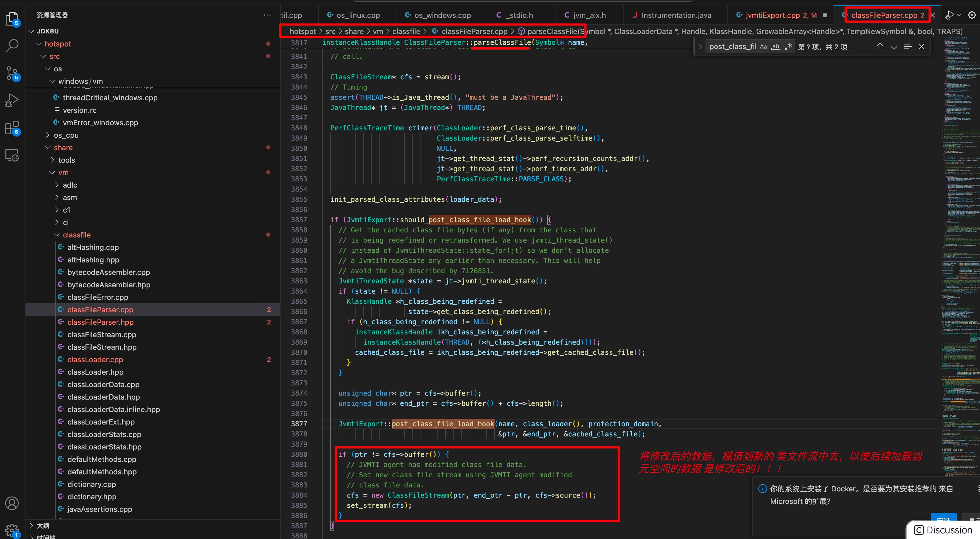Toggle match case in find widget
Image resolution: width=980 pixels, height=539 pixels.
tap(763, 46)
